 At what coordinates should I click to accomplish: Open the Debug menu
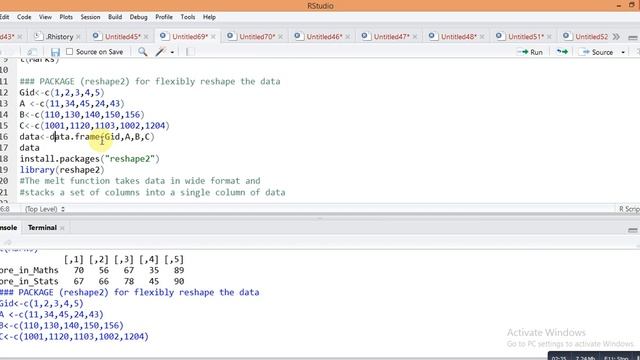(x=138, y=17)
